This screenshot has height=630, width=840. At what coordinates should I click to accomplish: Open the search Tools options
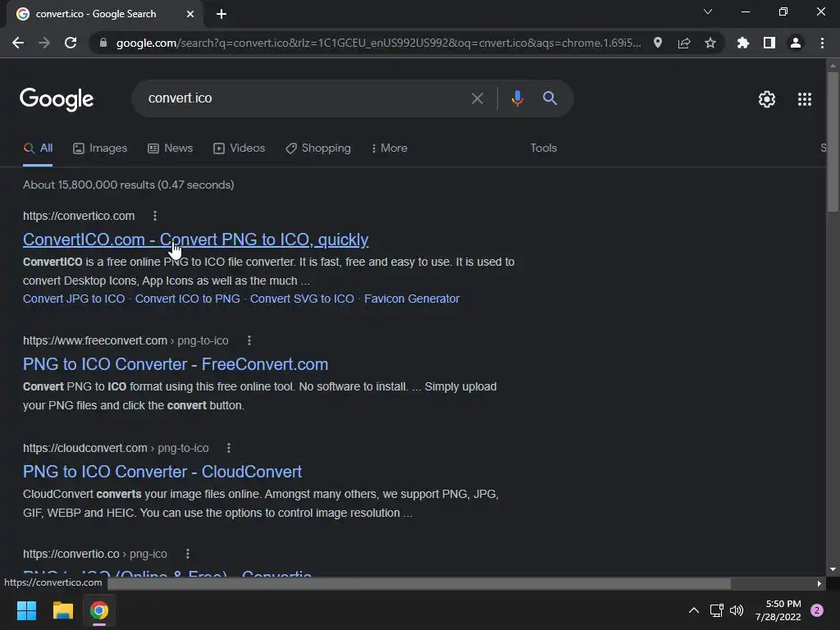pos(543,148)
